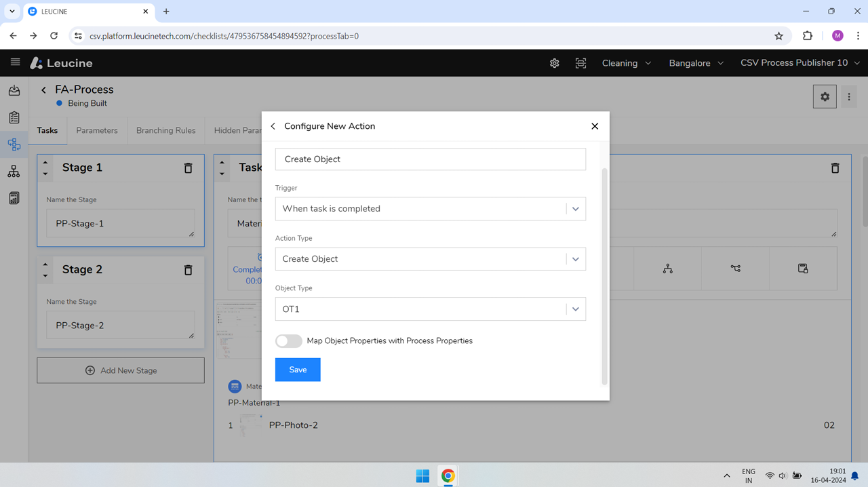Select the LEUCINE browser tab
This screenshot has width=868, height=487.
[x=90, y=12]
